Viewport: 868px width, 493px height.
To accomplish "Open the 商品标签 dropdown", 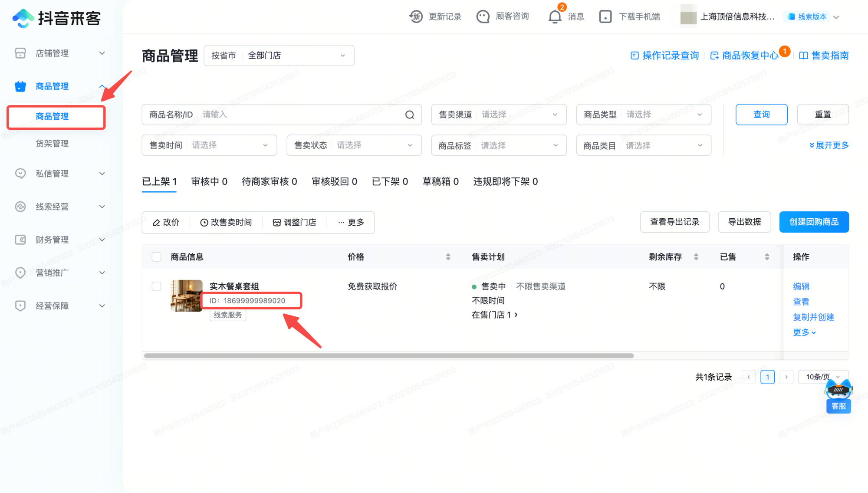I will pos(499,145).
